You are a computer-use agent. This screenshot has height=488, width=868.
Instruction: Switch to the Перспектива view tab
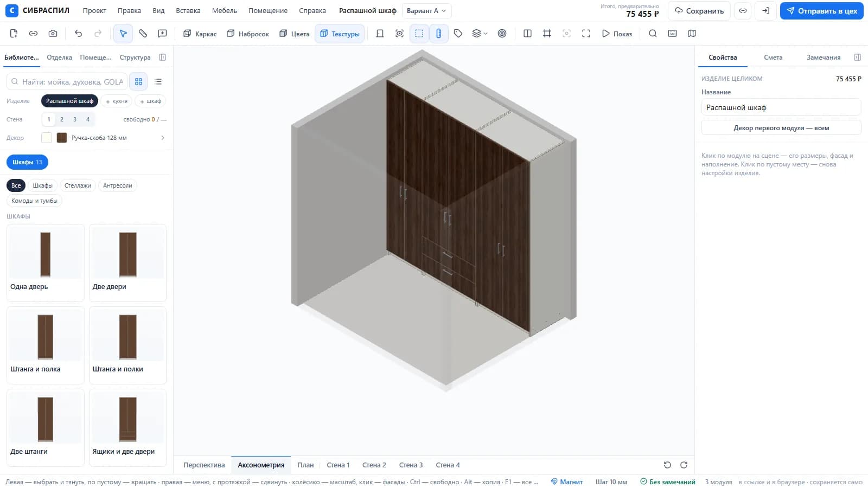coord(204,465)
